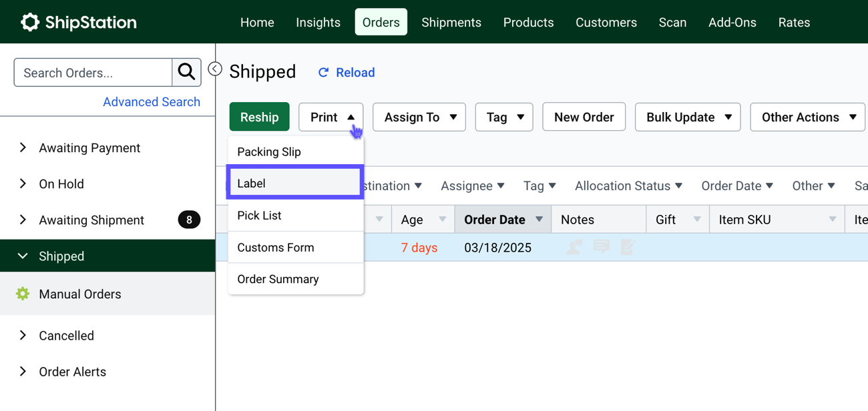Click the order notes comment icon in the row
The width and height of the screenshot is (868, 411).
[601, 247]
